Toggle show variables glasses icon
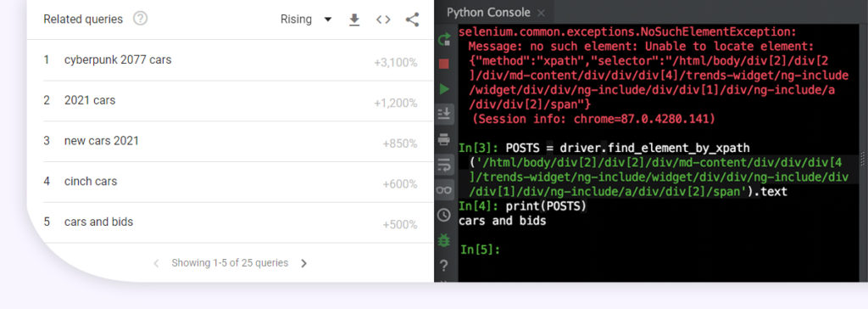This screenshot has width=868, height=309. point(444,190)
